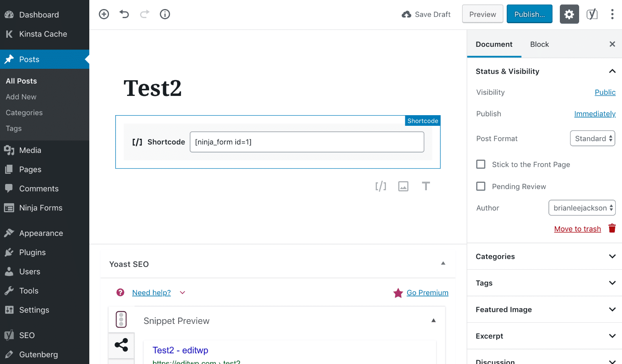Image resolution: width=622 pixels, height=364 pixels.
Task: Insert an image block via inserter icon
Action: pyautogui.click(x=403, y=186)
